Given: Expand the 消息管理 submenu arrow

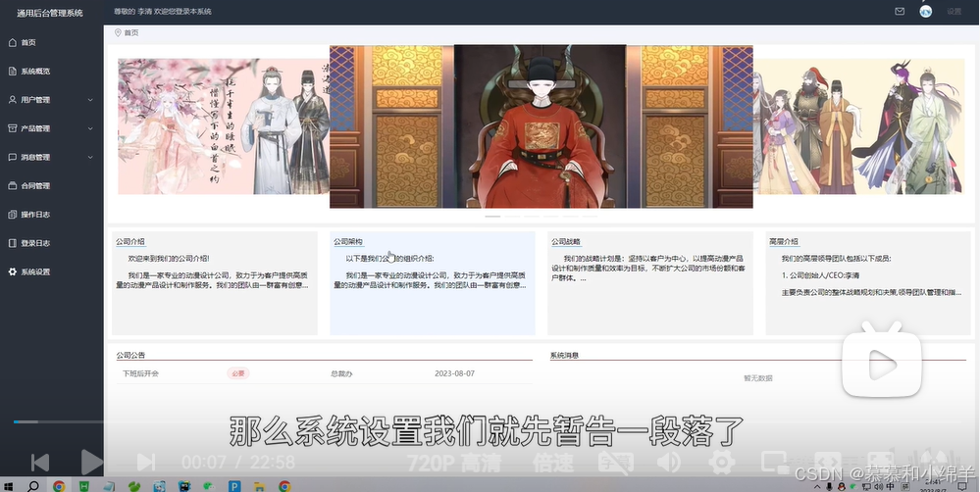Looking at the screenshot, I should (x=90, y=158).
